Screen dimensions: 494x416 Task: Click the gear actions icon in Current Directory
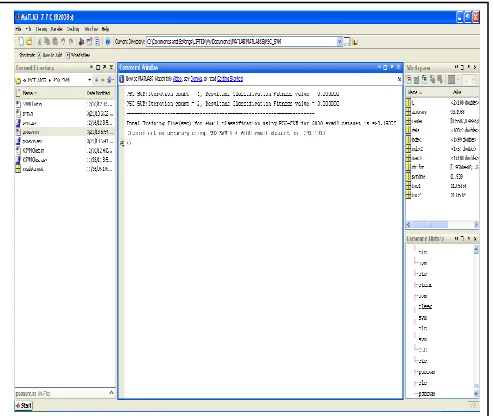click(x=109, y=80)
